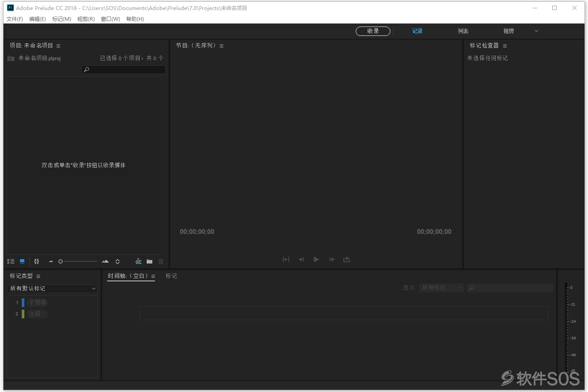Click the large mountain zoom-in icon
Viewport: 588px width, 392px height.
[105, 261]
